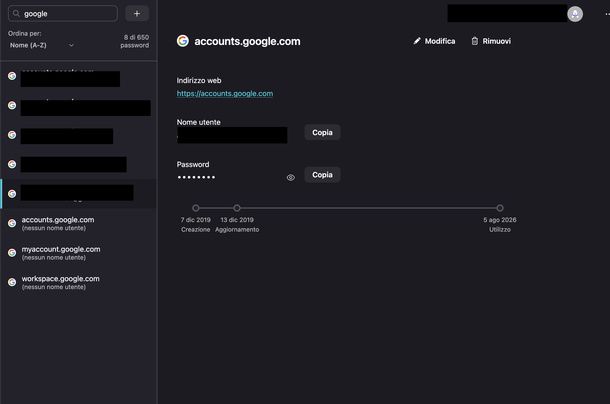The width and height of the screenshot is (610, 404).
Task: Click Modifica to edit the entry
Action: 434,41
